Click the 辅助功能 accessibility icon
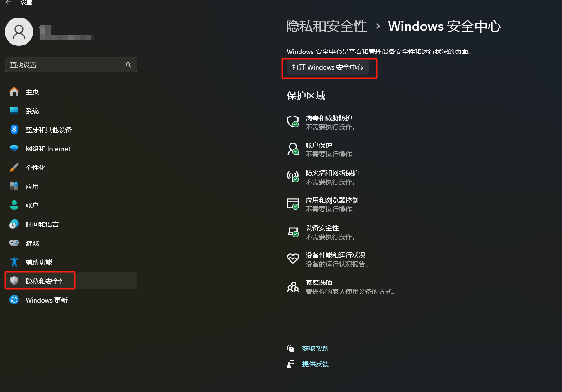 pyautogui.click(x=14, y=262)
